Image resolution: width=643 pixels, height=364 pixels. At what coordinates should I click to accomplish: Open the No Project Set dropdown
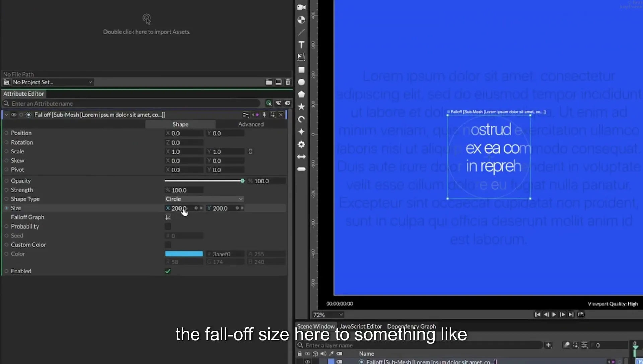point(53,82)
